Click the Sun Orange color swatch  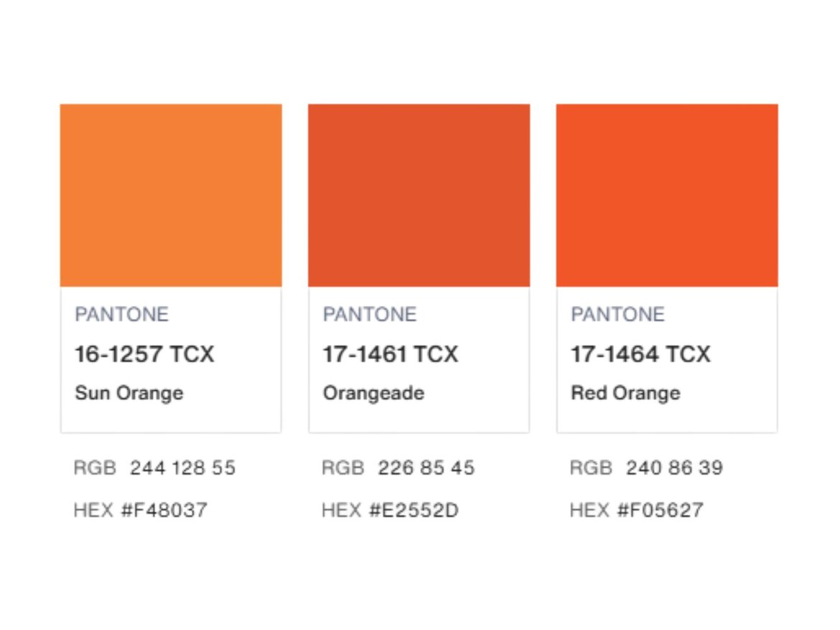coord(171,195)
